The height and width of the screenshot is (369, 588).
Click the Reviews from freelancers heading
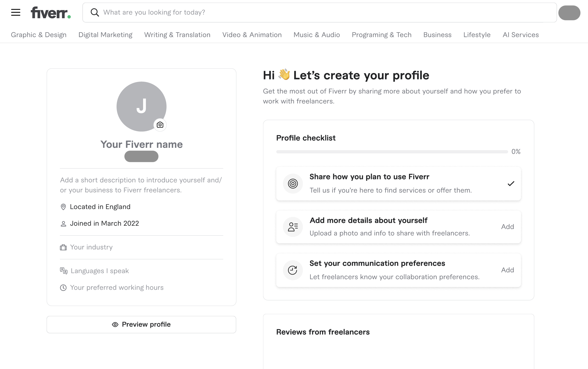(x=323, y=332)
